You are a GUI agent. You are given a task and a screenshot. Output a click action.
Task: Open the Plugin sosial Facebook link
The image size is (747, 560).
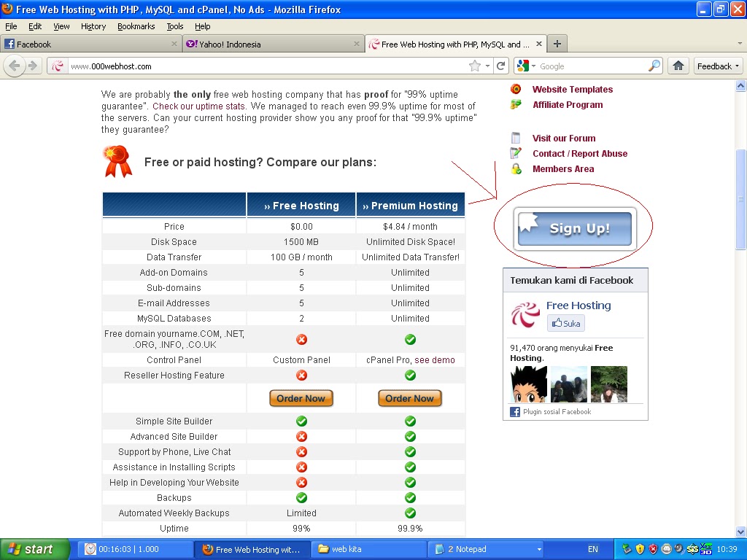[557, 411]
